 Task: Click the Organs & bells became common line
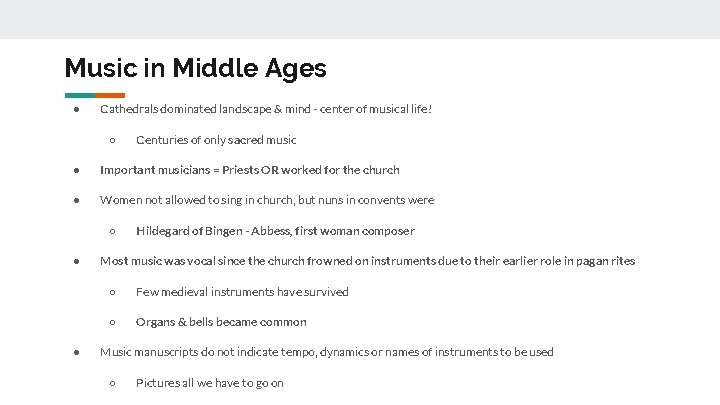click(221, 322)
